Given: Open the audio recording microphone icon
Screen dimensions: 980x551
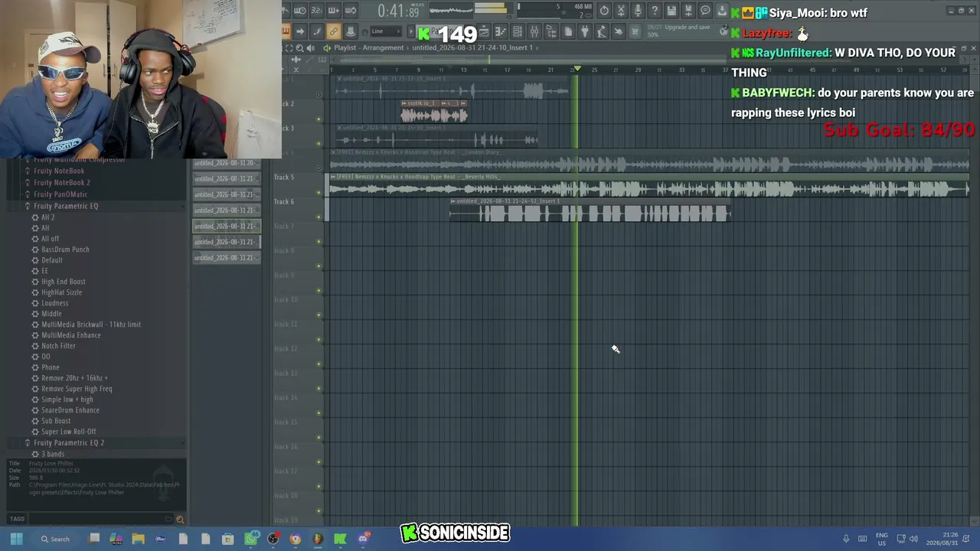Looking at the screenshot, I should pos(638,11).
